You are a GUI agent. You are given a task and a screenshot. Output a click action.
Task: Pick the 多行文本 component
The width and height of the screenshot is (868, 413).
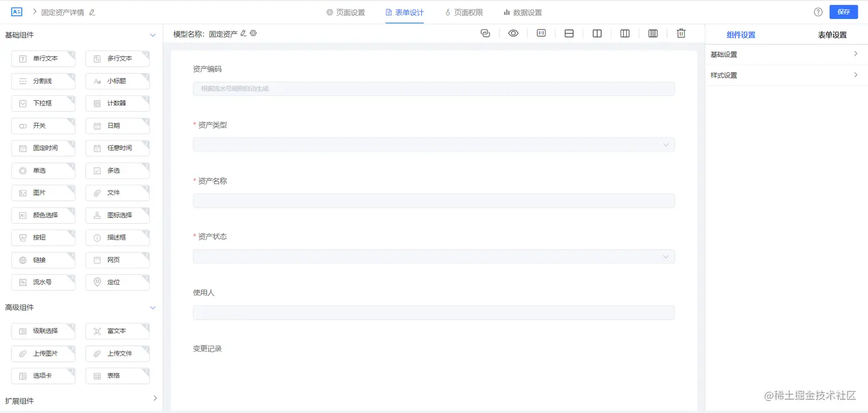click(118, 59)
